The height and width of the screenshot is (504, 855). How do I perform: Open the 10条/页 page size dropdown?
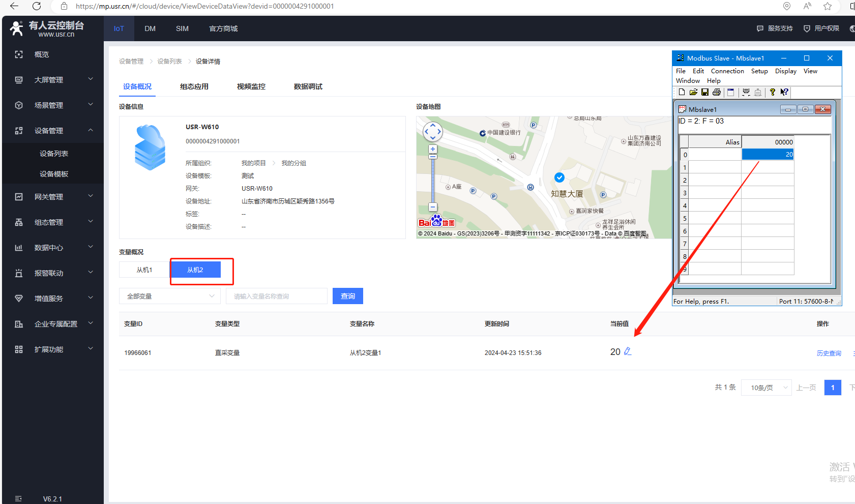pos(766,388)
